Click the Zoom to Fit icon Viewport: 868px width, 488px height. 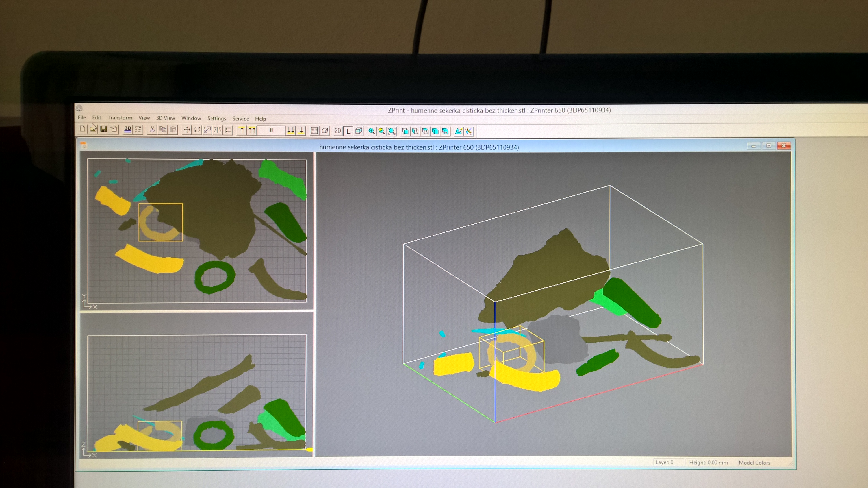[392, 131]
